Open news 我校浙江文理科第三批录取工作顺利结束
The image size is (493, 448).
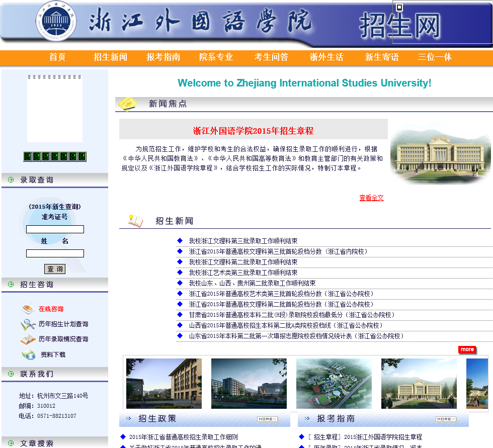[x=243, y=241]
